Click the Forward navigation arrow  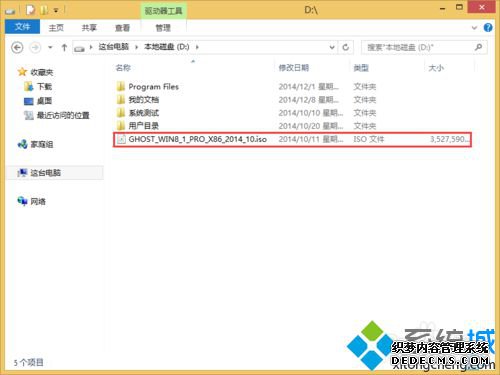tap(35, 48)
